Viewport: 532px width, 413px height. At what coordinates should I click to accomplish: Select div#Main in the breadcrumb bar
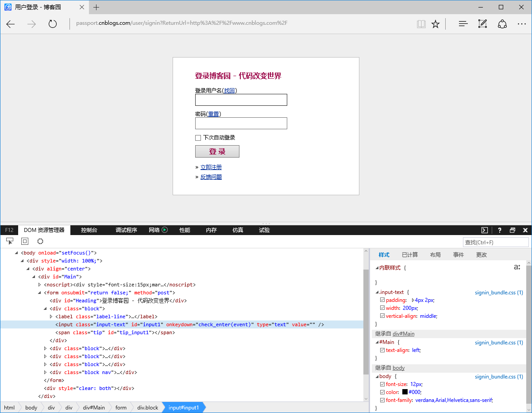(94, 408)
